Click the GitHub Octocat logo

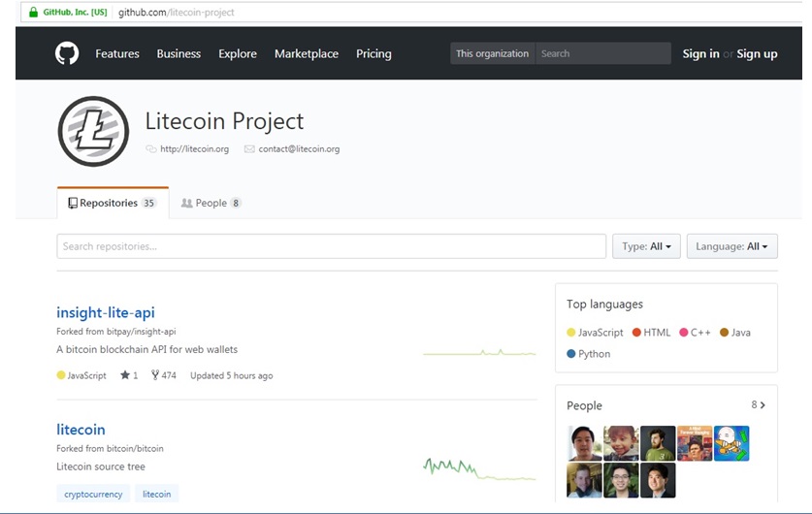coord(67,53)
